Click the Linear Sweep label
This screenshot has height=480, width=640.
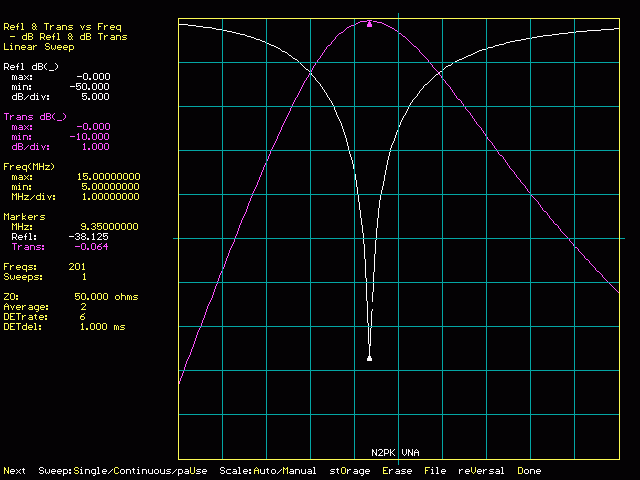(x=39, y=47)
